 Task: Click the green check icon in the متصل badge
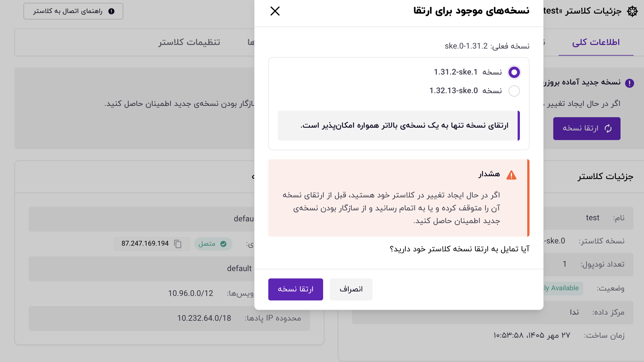[223, 244]
